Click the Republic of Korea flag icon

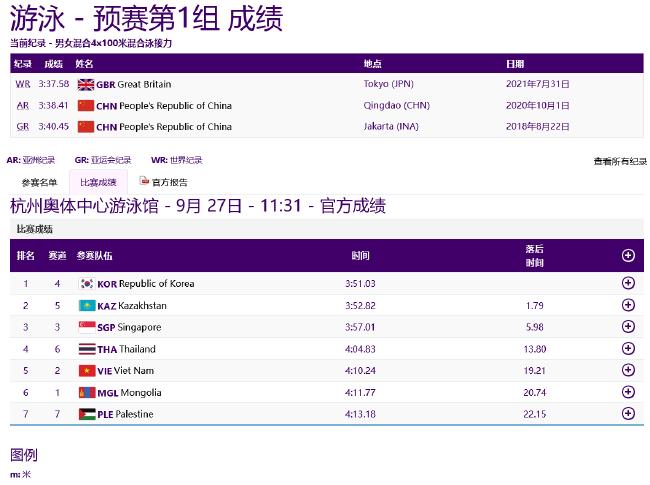coord(87,284)
